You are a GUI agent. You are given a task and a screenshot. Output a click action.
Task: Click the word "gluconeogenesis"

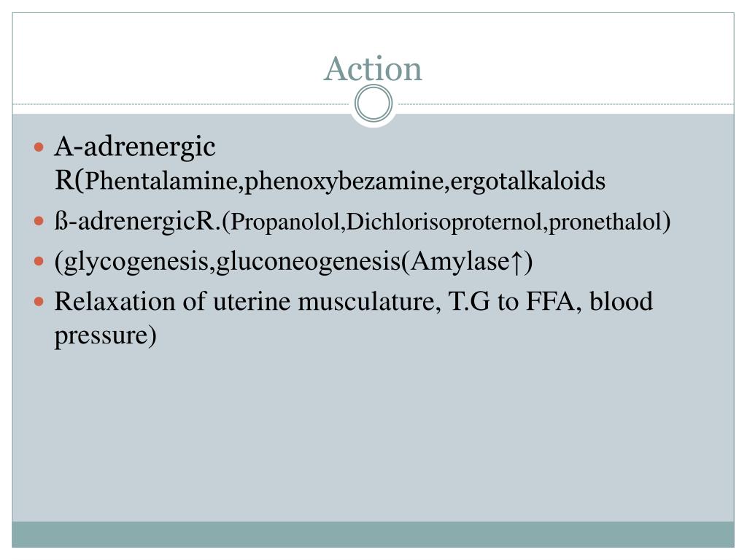pyautogui.click(x=309, y=262)
